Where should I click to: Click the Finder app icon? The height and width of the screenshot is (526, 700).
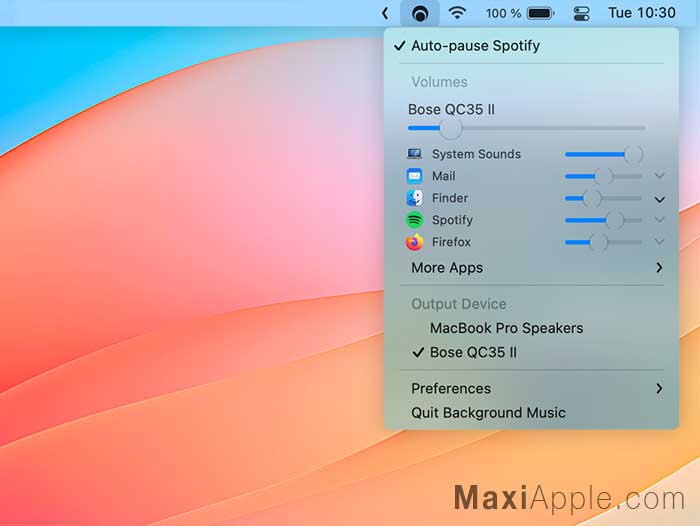coord(414,198)
